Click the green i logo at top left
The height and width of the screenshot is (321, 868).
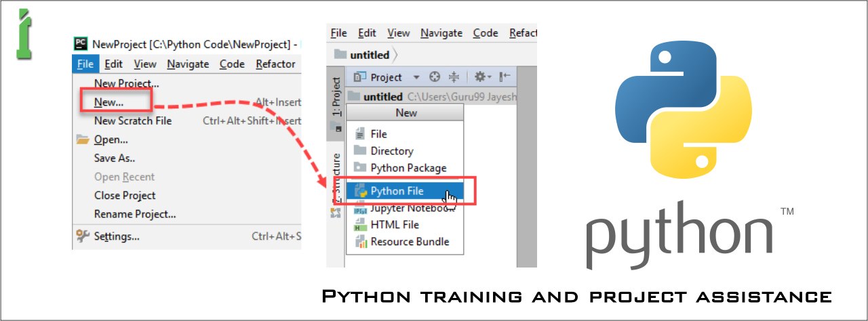click(24, 34)
